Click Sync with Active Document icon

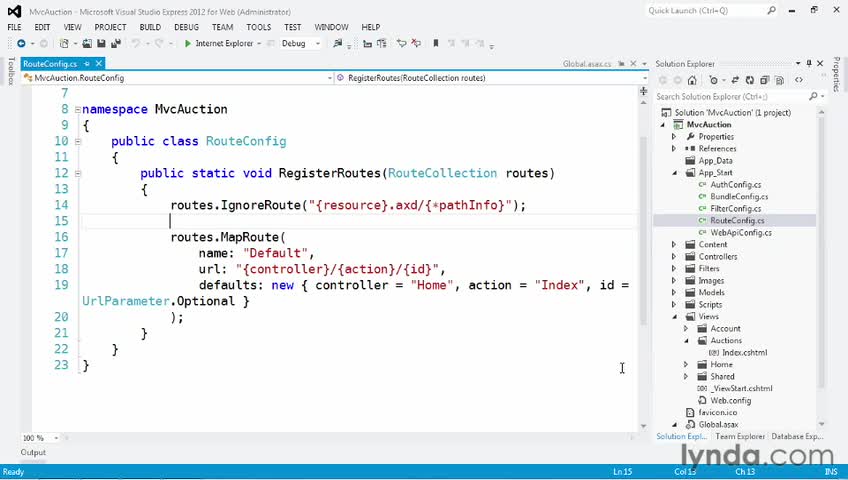735,80
